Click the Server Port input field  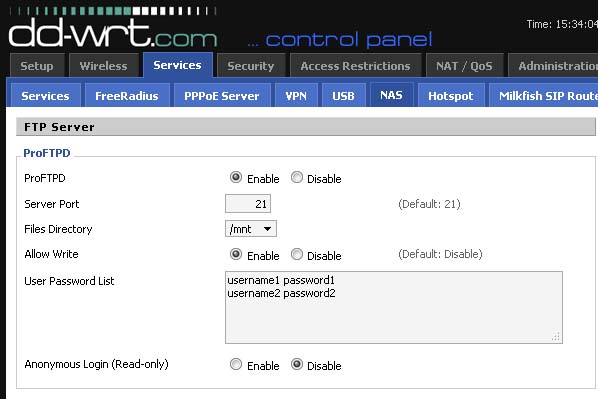[248, 204]
